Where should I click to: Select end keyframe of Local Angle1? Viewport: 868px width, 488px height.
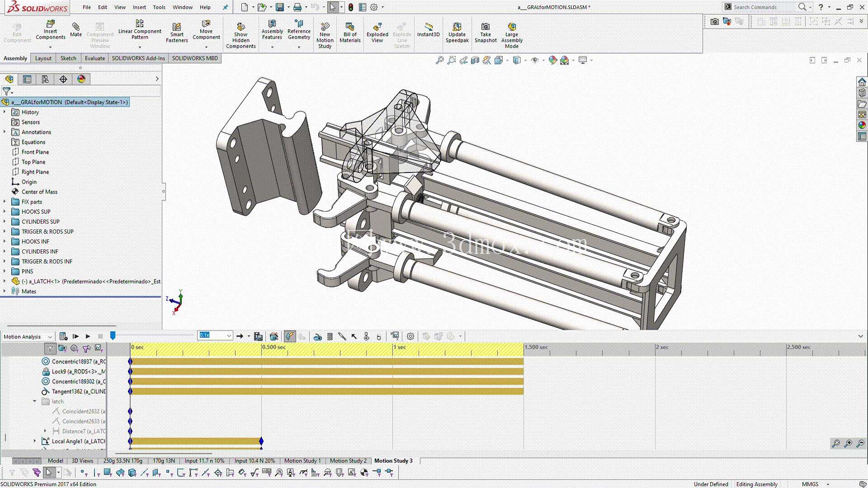tap(261, 441)
